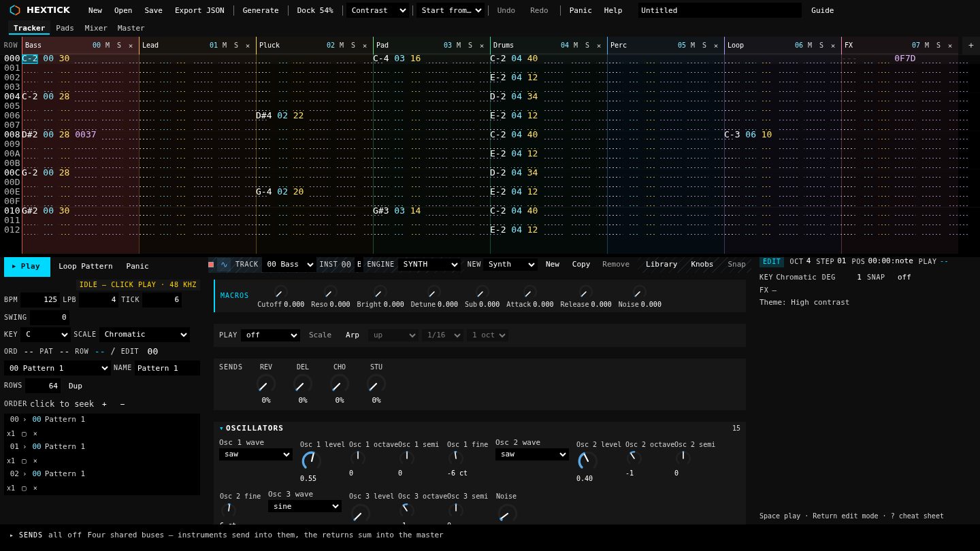Viewport: 980px width, 551px height.
Task: Close the Bass track with its ×
Action: pyautogui.click(x=131, y=46)
